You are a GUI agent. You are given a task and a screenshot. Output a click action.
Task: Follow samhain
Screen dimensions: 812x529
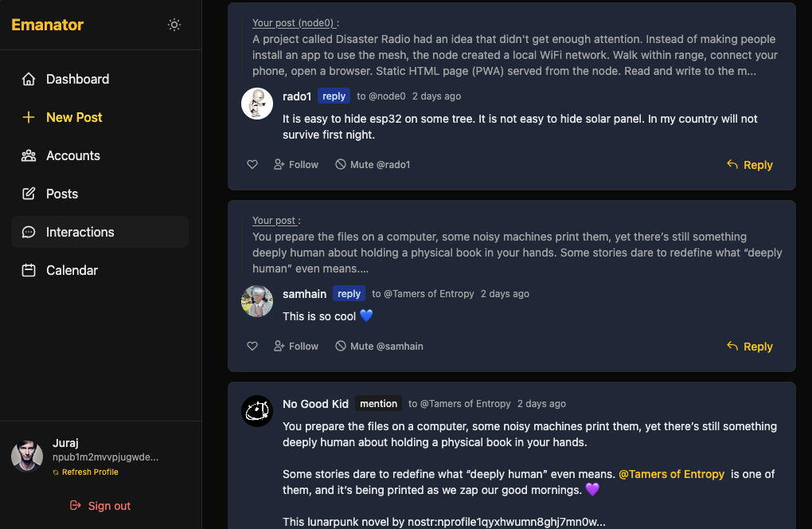pos(296,347)
